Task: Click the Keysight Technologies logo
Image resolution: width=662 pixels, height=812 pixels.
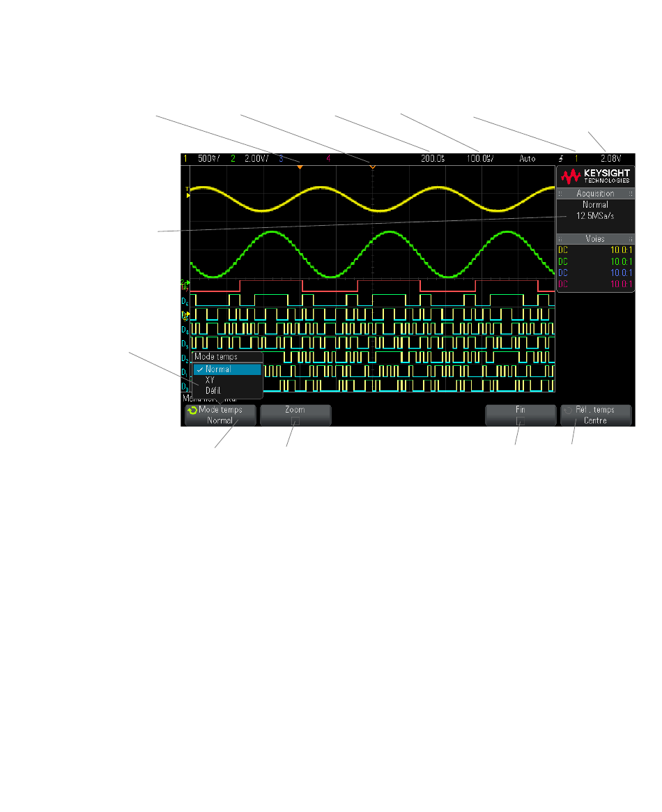Action: pyautogui.click(x=596, y=176)
